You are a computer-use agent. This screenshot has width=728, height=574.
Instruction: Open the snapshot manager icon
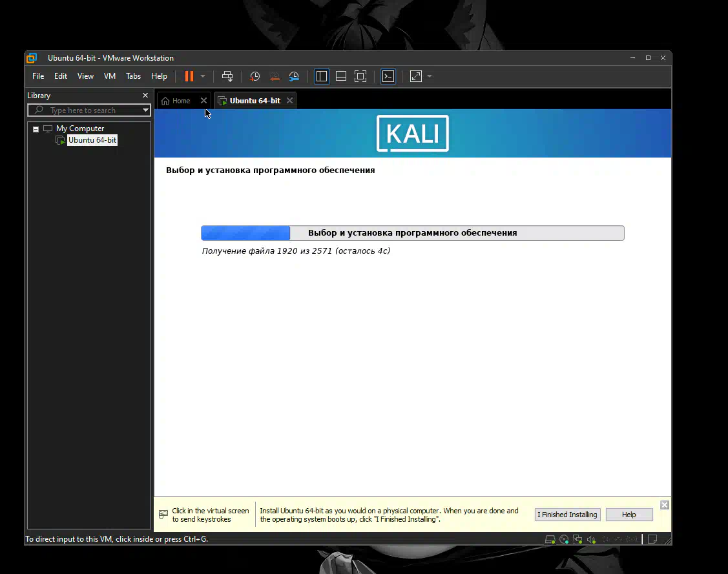(x=294, y=77)
